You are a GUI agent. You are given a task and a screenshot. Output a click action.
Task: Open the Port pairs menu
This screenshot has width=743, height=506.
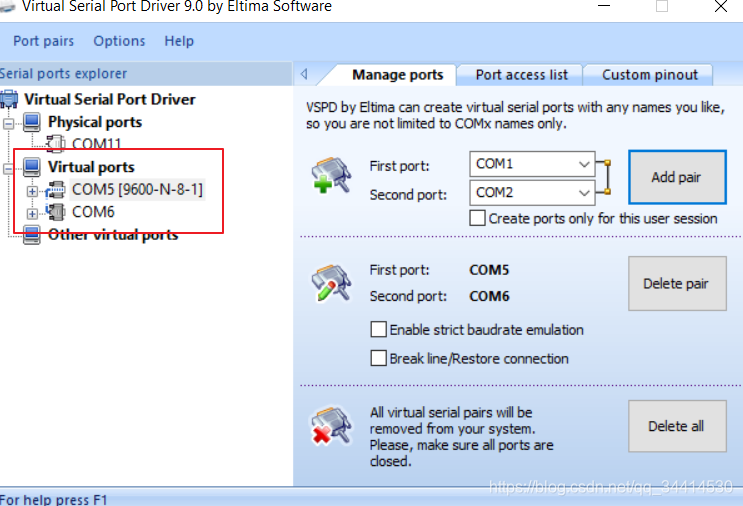44,41
